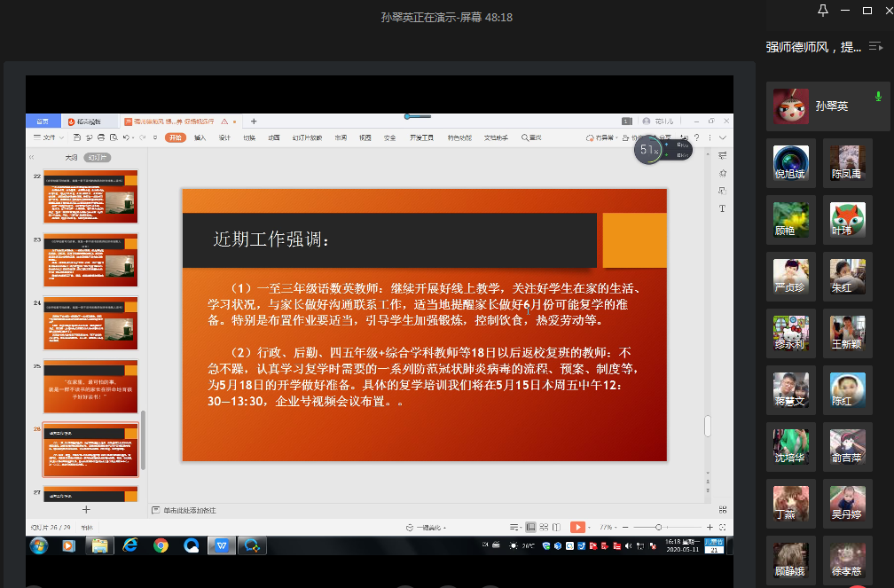
Task: Click the save icon in WPS quick toolbar
Action: coord(77,137)
